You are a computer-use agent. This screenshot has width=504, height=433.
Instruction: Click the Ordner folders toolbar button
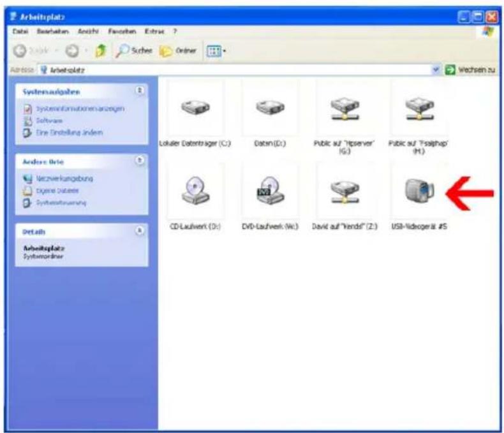[178, 51]
